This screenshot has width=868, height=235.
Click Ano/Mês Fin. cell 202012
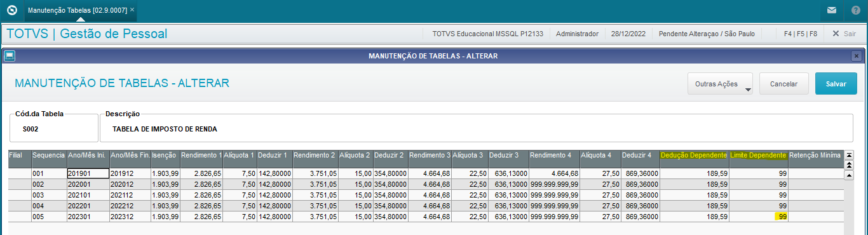coord(130,184)
